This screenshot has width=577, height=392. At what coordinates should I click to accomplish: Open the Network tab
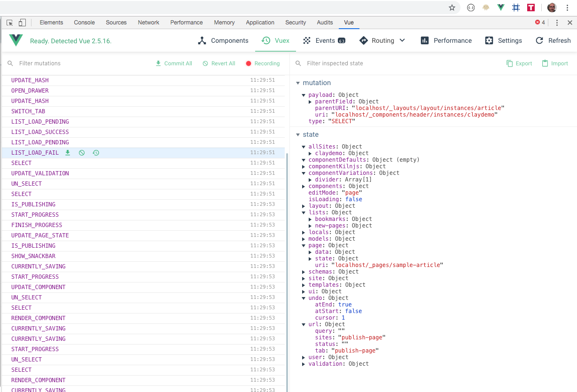148,22
